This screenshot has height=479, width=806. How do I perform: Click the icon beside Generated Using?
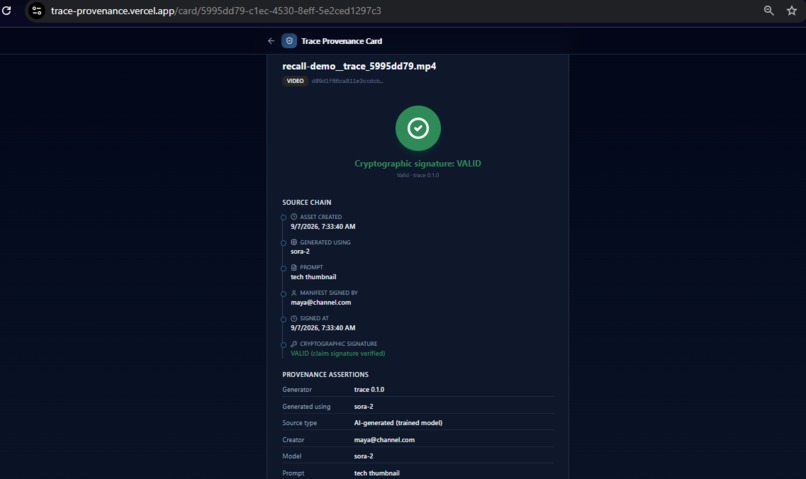[294, 242]
